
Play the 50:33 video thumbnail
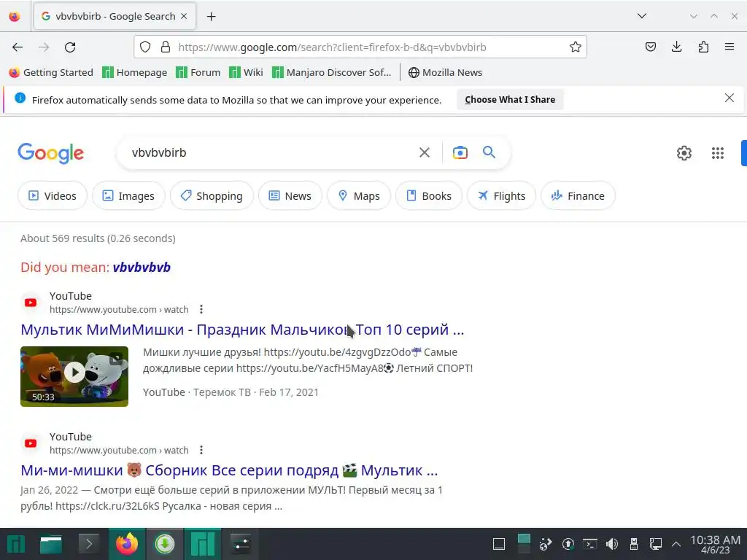(x=74, y=376)
